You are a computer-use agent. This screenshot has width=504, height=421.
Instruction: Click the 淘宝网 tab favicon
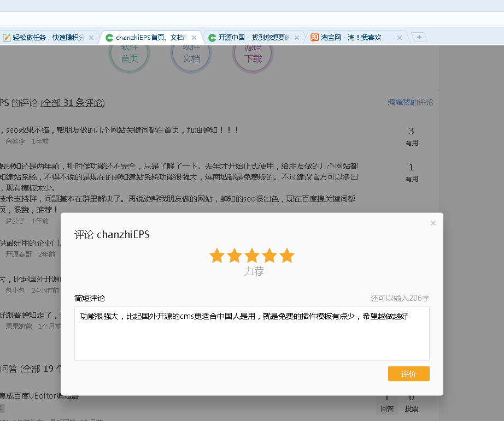(315, 38)
